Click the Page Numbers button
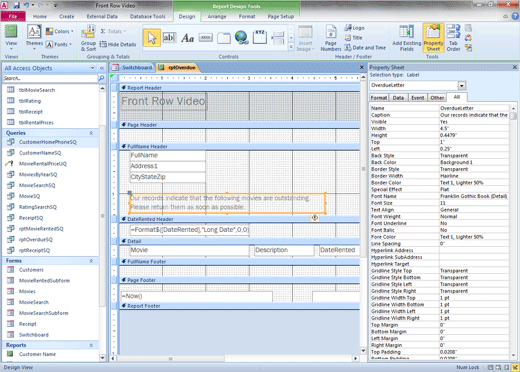 coord(331,38)
